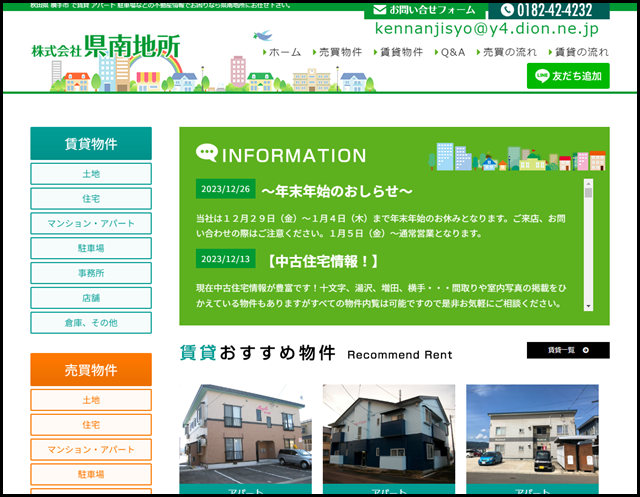This screenshot has width=640, height=497.
Task: Go to ホーム in the top navigation
Action: (x=282, y=52)
